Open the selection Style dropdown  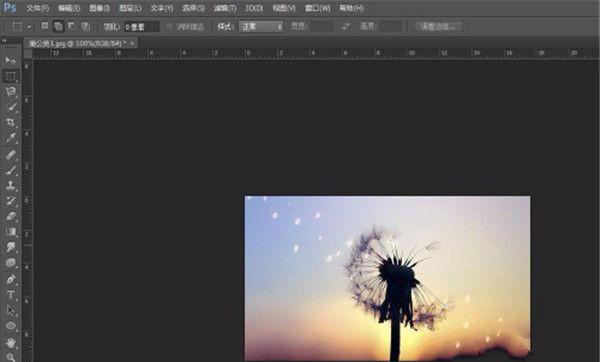point(261,27)
